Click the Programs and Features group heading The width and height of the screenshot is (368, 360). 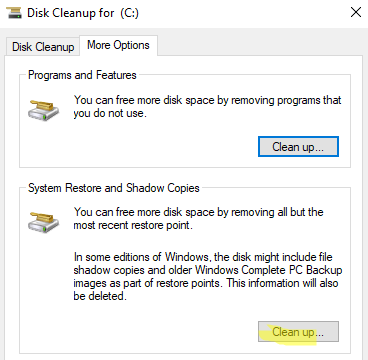[x=82, y=75]
